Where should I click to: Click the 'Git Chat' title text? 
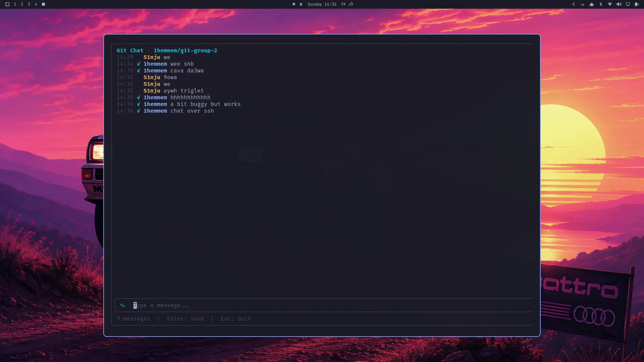click(130, 51)
